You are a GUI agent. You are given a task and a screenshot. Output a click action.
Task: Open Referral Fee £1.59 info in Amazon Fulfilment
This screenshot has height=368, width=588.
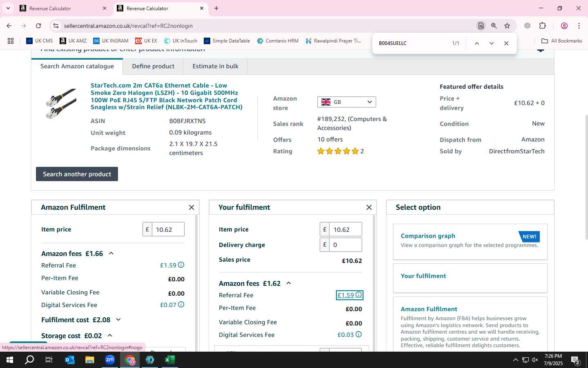181,265
